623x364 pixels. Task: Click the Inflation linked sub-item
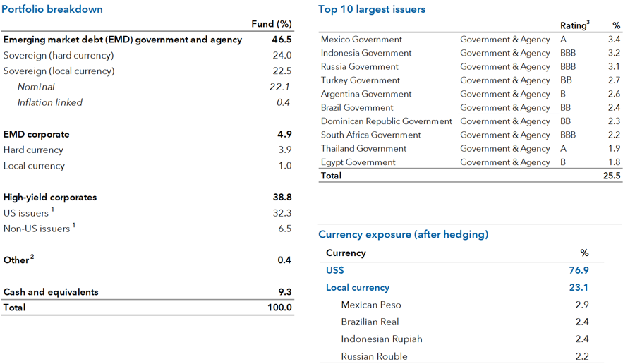pyautogui.click(x=50, y=102)
